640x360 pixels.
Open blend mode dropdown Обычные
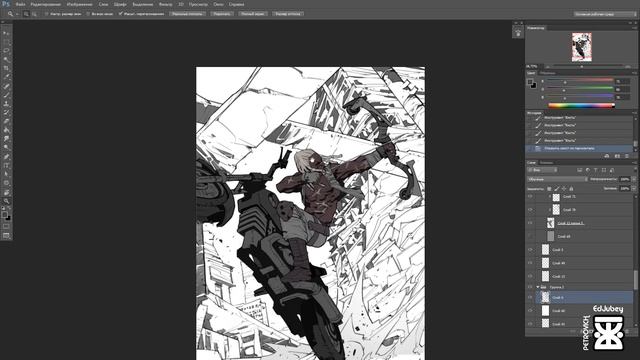coord(557,179)
